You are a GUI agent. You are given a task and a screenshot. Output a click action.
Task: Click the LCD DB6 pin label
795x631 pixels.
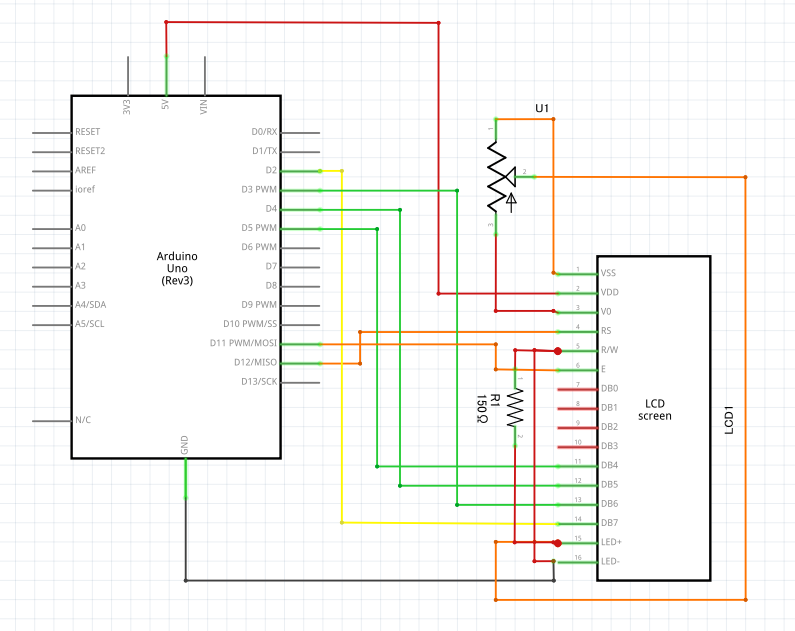tap(609, 504)
